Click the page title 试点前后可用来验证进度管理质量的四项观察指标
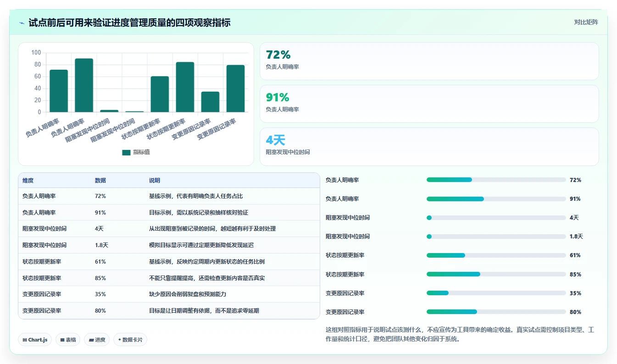This screenshot has height=364, width=617. 129,22
